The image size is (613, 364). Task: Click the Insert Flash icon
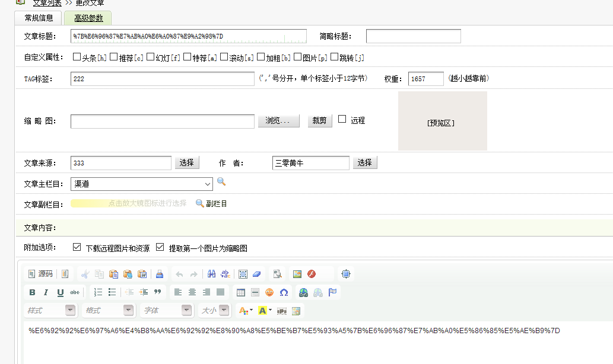click(x=312, y=273)
